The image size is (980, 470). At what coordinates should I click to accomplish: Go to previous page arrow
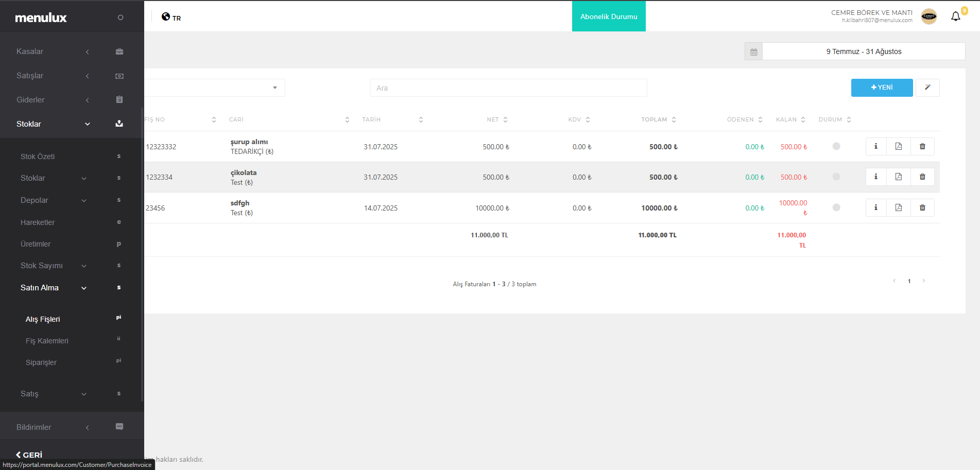pos(895,281)
